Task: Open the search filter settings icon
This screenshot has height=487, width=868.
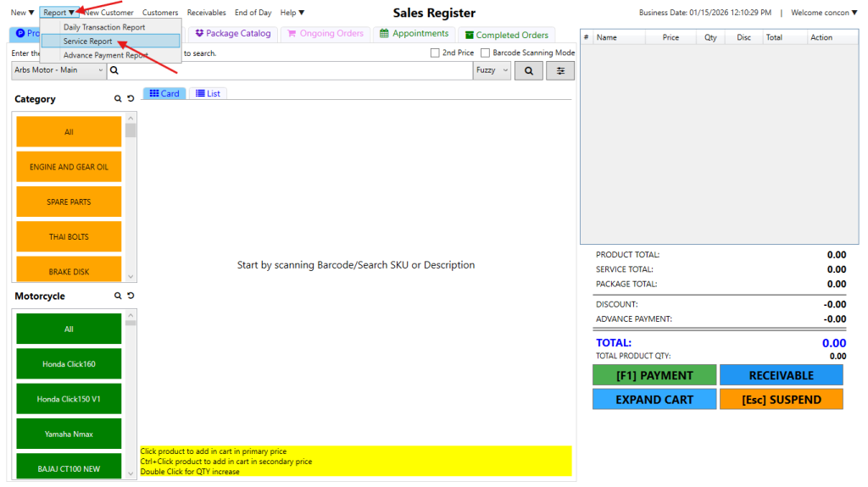Action: coord(559,71)
